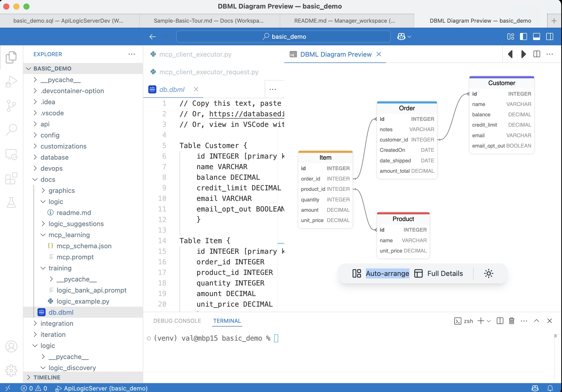The width and height of the screenshot is (562, 392).
Task: Open the new terminal dropdown arrow
Action: [x=489, y=321]
